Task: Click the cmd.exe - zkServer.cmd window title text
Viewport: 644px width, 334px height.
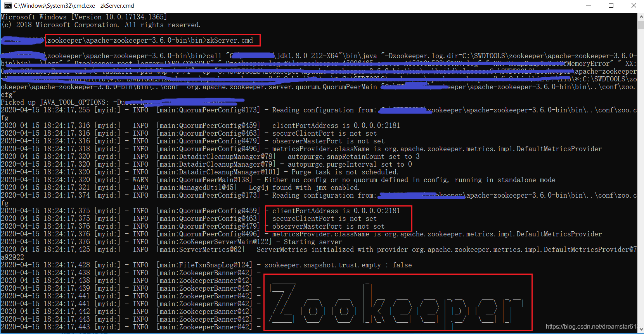Action: point(74,6)
